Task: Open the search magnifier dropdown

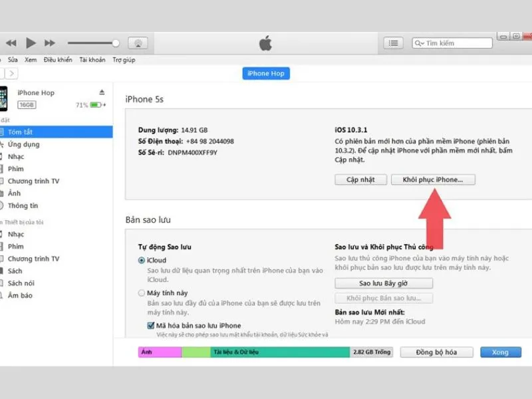Action: (420, 43)
